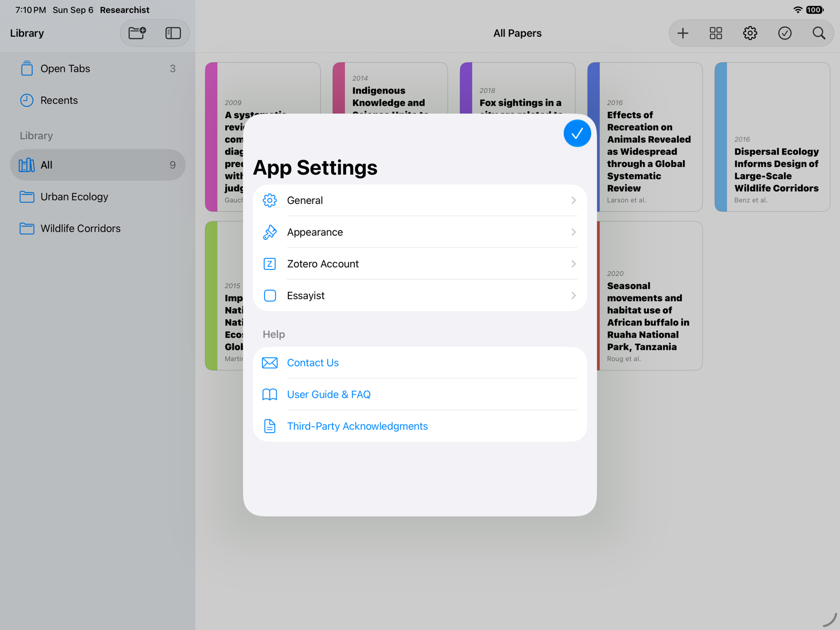The height and width of the screenshot is (630, 840).
Task: Tap the Essayist square icon
Action: [270, 296]
